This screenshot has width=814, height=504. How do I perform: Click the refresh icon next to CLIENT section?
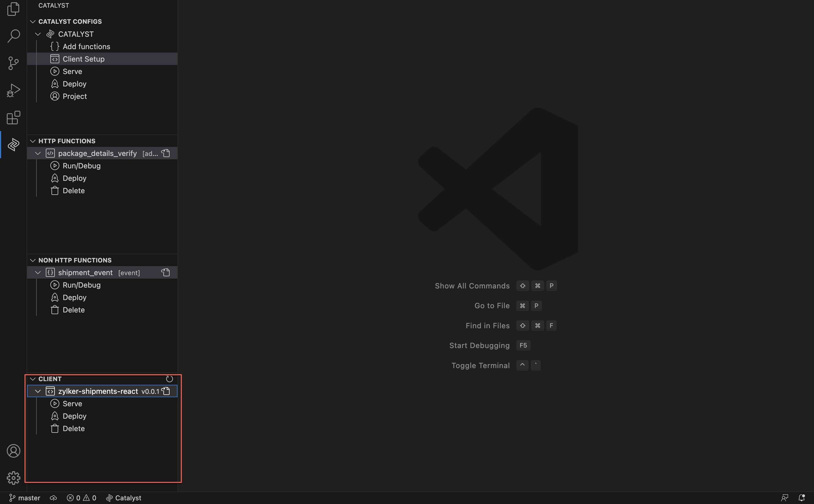point(169,379)
